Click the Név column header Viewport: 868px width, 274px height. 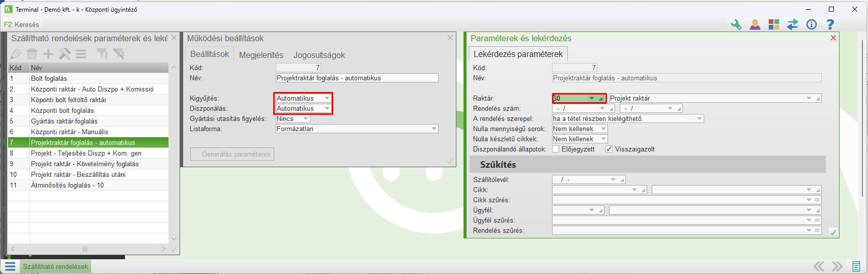(x=99, y=68)
